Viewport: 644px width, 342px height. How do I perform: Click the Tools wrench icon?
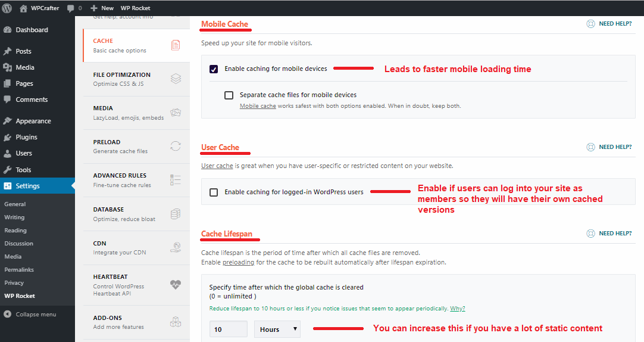pos(7,170)
